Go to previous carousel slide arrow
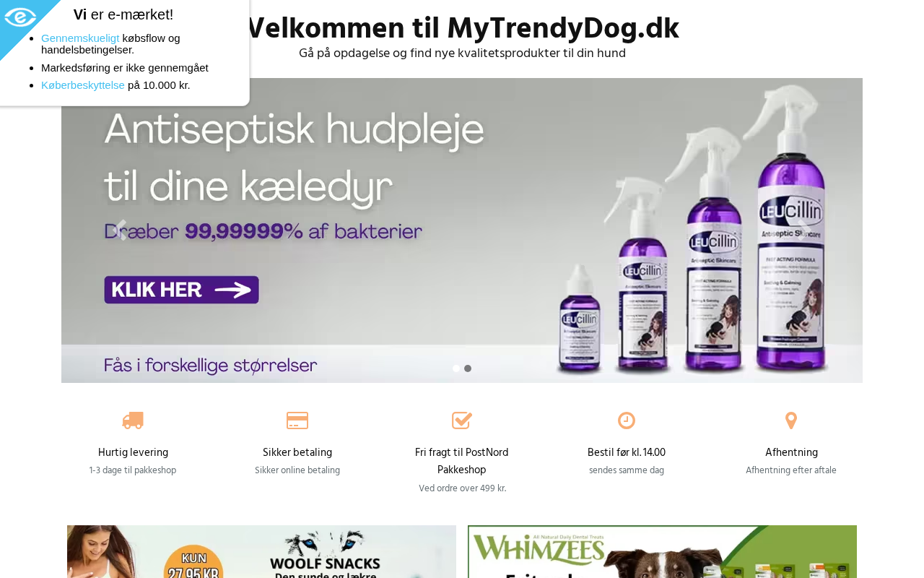This screenshot has height=578, width=924. (x=121, y=230)
